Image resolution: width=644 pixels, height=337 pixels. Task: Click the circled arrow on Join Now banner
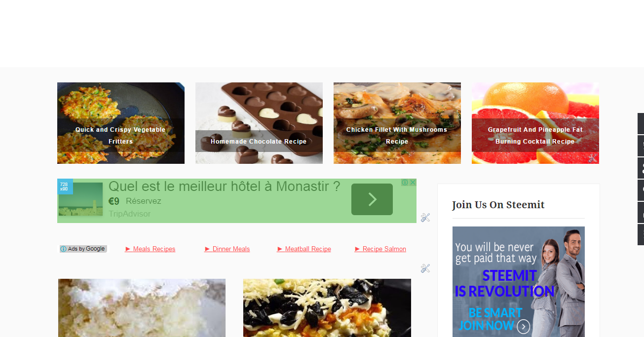524,326
